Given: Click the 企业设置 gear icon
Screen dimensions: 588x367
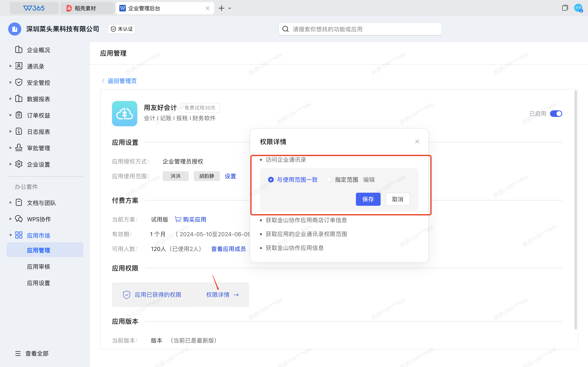Looking at the screenshot, I should (x=19, y=164).
